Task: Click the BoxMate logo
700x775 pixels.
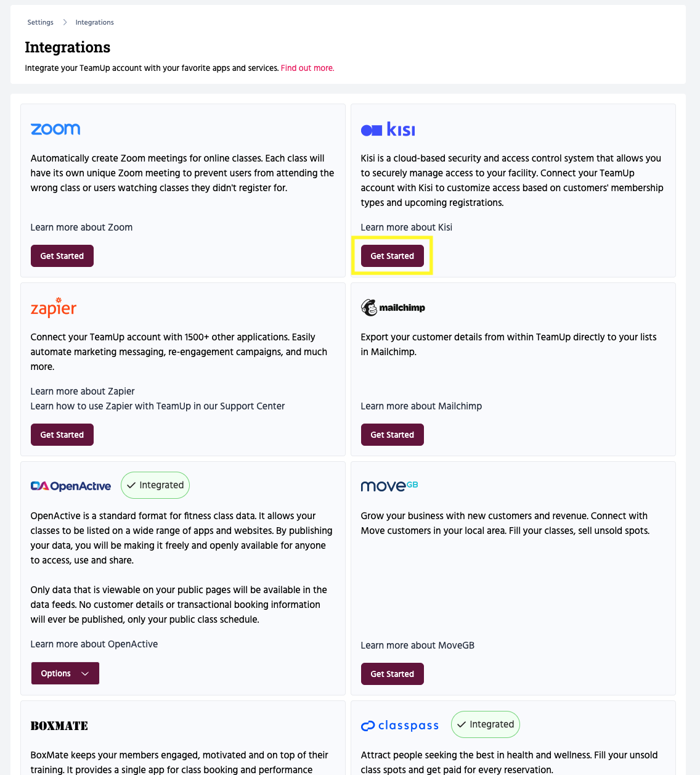Action: (x=59, y=726)
